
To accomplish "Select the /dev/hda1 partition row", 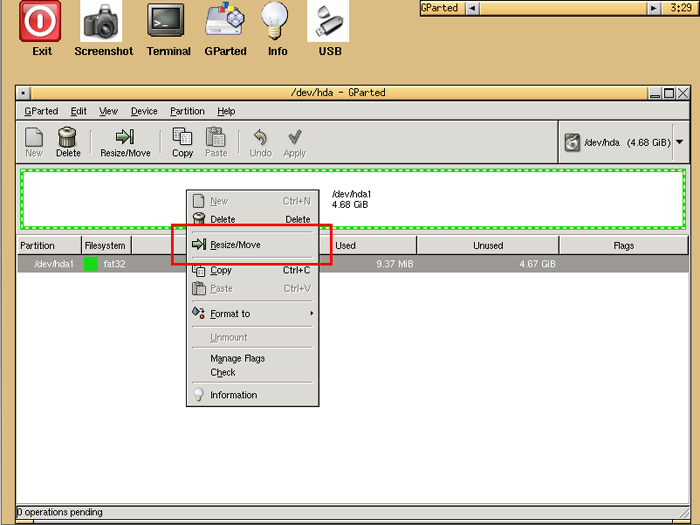I will (353, 264).
